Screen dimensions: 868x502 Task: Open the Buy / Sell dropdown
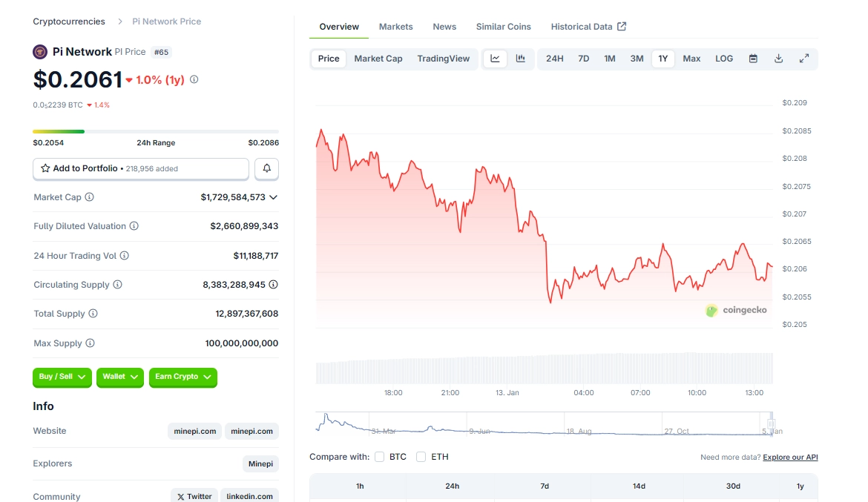coord(62,377)
